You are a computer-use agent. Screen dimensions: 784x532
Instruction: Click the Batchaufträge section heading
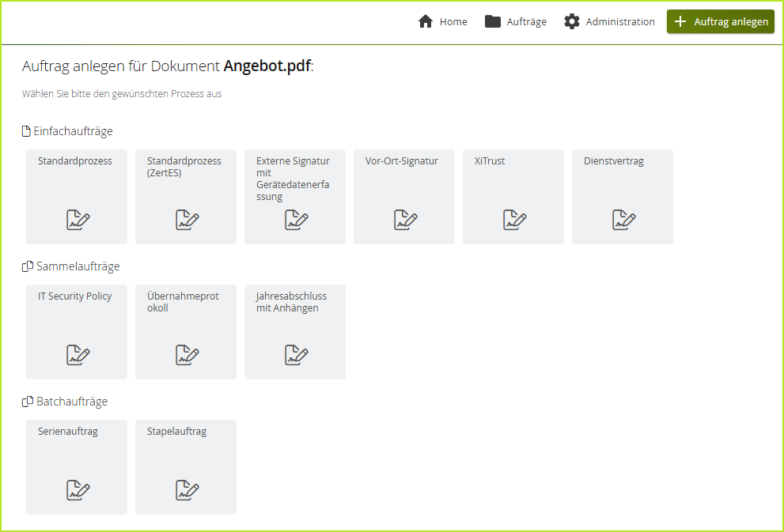tap(71, 402)
